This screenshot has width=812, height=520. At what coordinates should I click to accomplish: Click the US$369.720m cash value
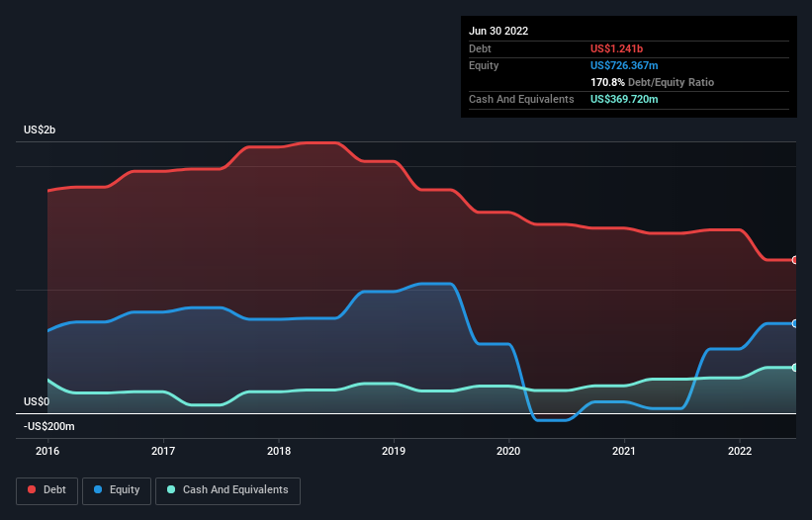(x=624, y=99)
